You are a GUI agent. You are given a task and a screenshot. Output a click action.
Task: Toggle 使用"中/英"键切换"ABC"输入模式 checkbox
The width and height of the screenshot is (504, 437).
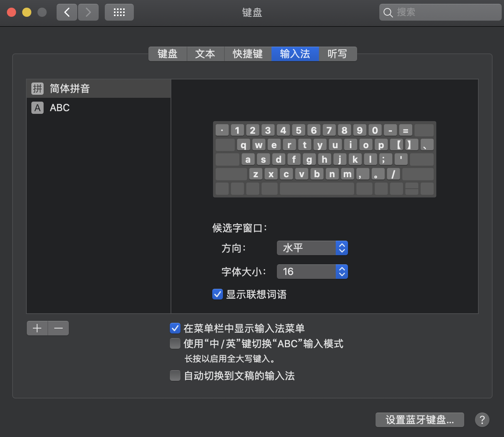175,343
